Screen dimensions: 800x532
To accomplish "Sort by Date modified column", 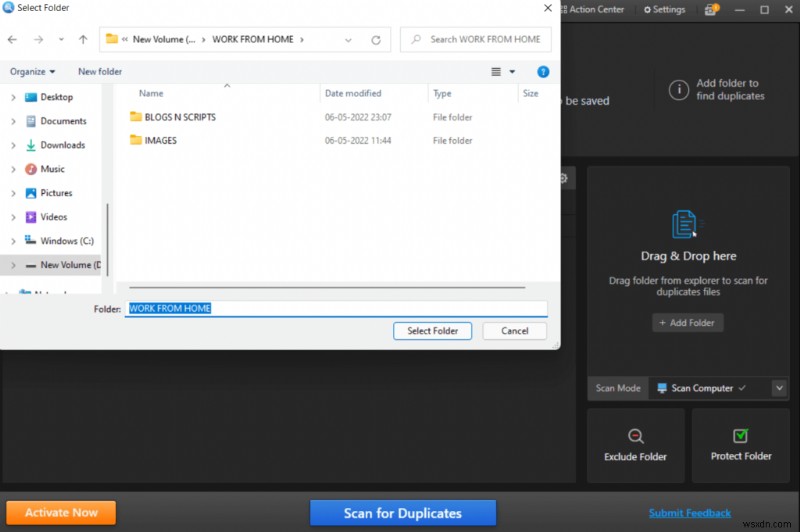I will click(353, 93).
